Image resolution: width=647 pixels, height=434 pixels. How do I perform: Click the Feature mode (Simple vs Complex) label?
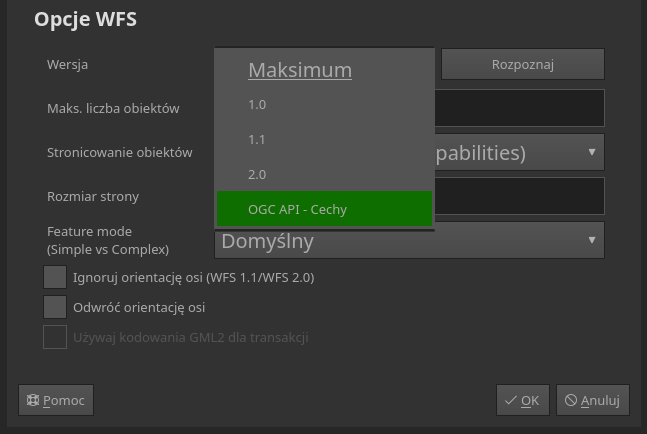coord(107,240)
